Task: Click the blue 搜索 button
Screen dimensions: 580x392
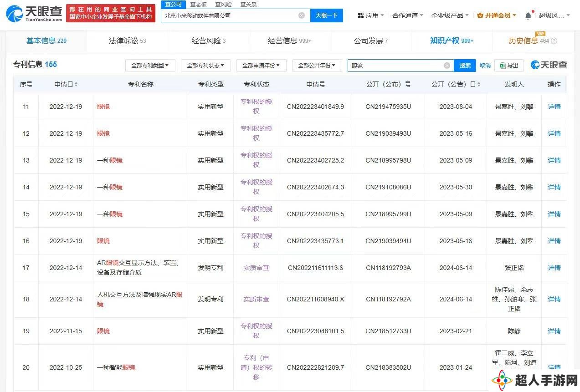Action: point(465,66)
